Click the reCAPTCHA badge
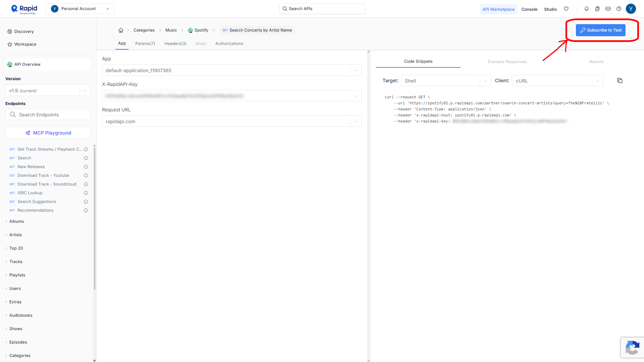Image resolution: width=644 pixels, height=362 pixels. coord(632,348)
